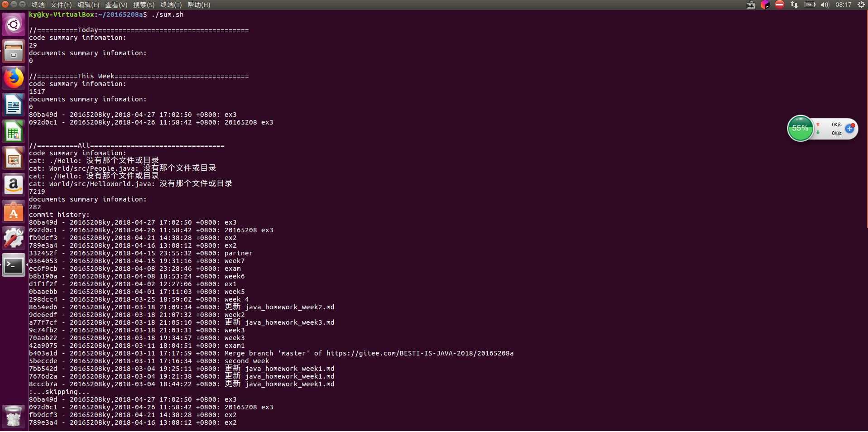The height and width of the screenshot is (432, 868).
Task: Click commit d1f1f2f ex1 line
Action: pos(133,284)
